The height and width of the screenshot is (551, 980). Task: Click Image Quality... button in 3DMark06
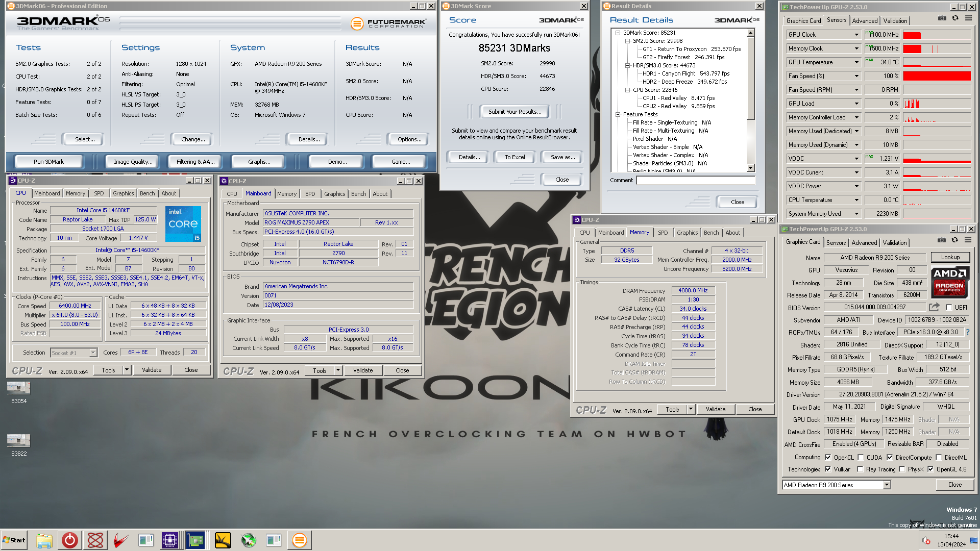click(x=133, y=162)
